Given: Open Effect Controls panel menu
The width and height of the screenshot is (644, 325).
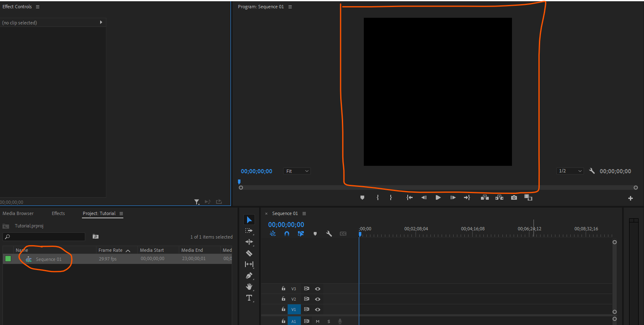Looking at the screenshot, I should [x=38, y=7].
